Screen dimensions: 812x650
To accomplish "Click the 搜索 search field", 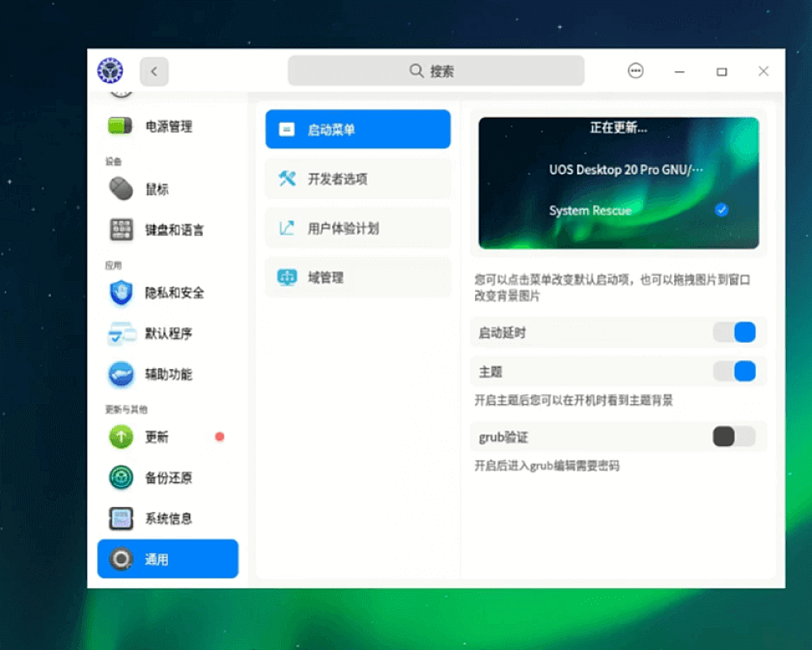I will tap(436, 71).
